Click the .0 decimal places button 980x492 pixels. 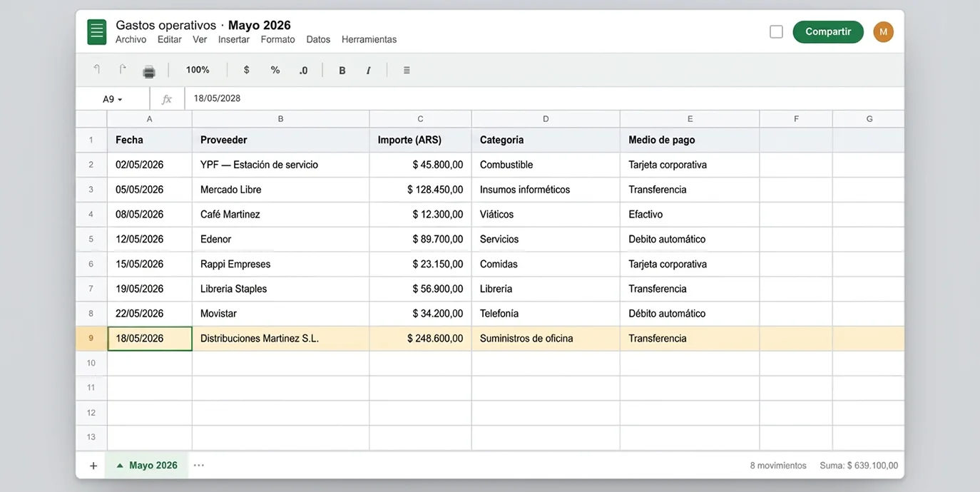[x=303, y=70]
